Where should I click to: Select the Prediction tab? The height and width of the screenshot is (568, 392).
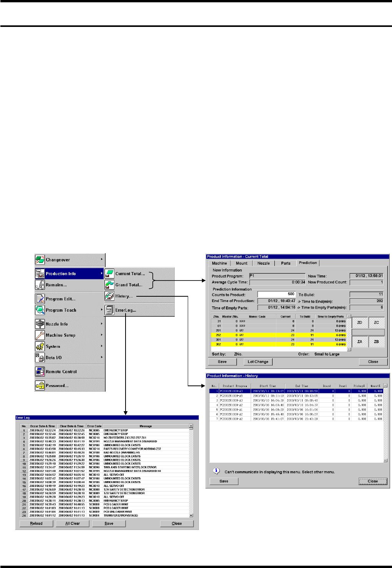point(308,263)
